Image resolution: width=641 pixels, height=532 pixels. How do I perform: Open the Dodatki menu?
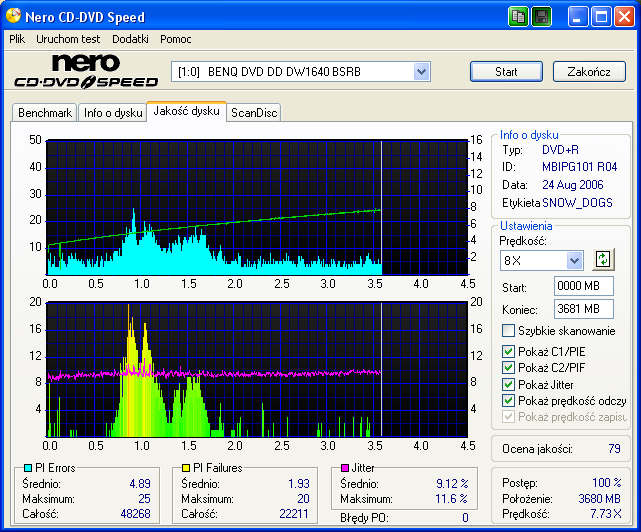click(x=130, y=39)
